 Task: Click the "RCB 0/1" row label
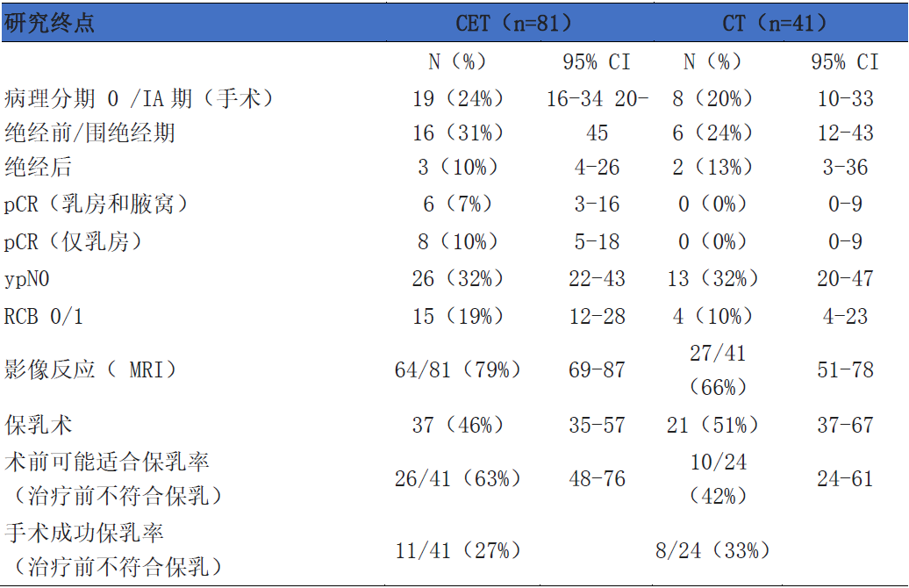[44, 317]
